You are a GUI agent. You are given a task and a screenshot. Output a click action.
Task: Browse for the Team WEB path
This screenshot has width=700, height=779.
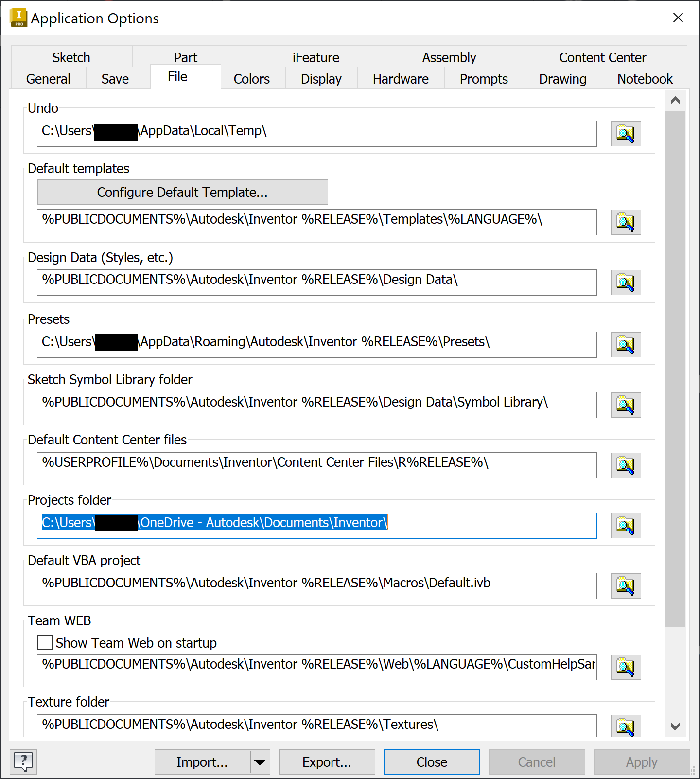tap(626, 667)
